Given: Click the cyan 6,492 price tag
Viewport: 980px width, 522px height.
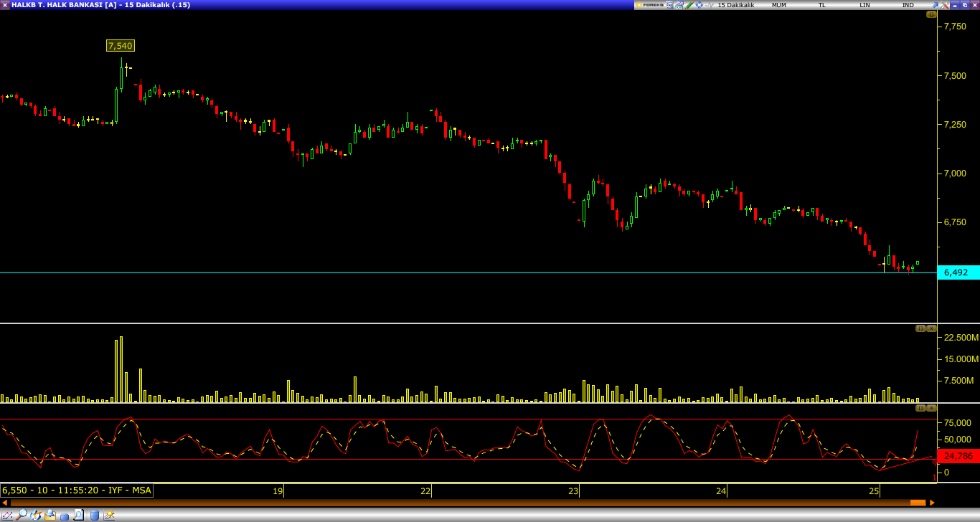Looking at the screenshot, I should point(958,272).
